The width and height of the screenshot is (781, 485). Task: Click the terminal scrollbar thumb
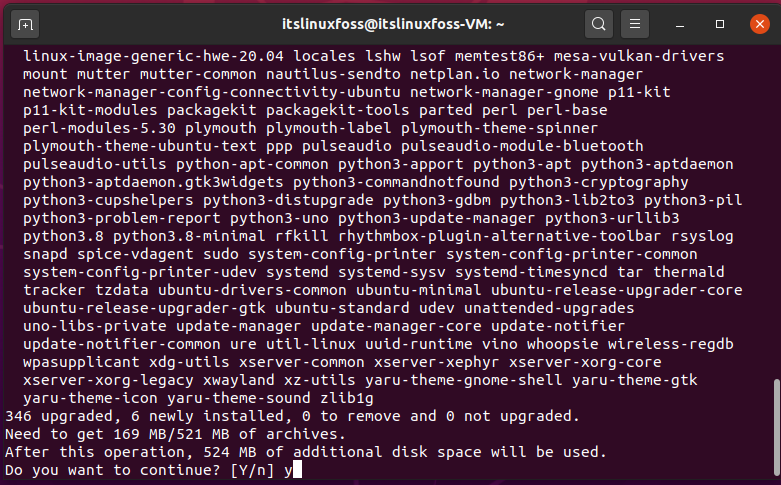(x=776, y=428)
